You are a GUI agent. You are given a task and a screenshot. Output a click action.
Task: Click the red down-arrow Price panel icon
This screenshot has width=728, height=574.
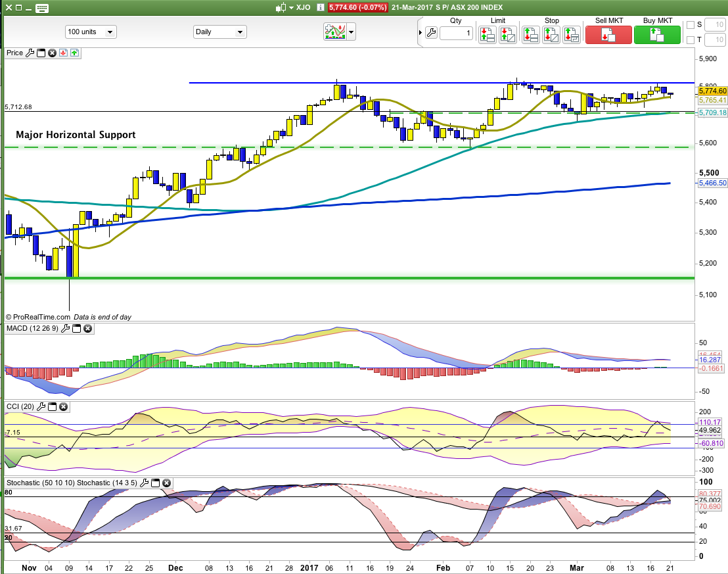63,53
